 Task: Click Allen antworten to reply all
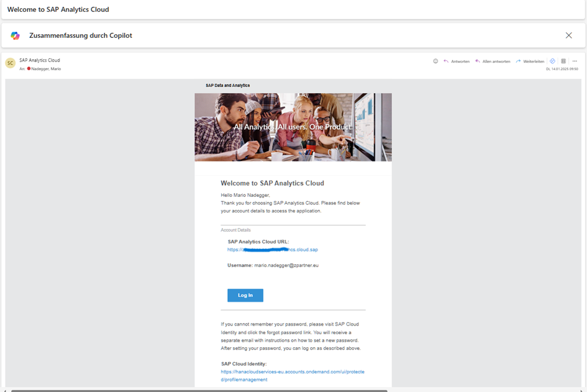point(493,62)
